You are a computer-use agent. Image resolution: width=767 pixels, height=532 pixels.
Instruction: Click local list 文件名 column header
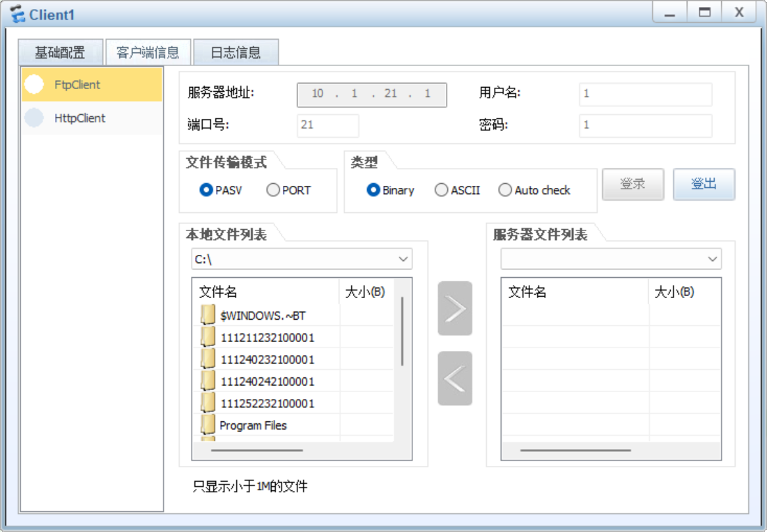[266, 292]
